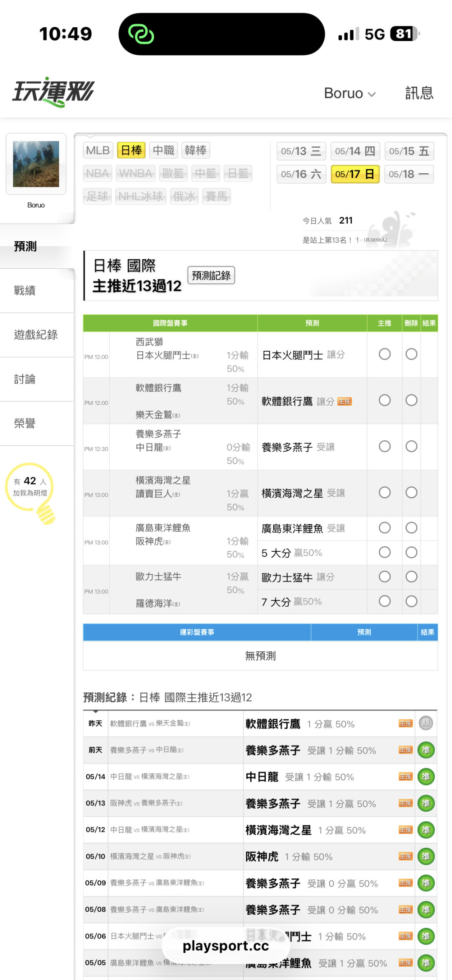Click the lightbulb 加我為明燈 icon
This screenshot has width=452, height=980.
pos(30,492)
